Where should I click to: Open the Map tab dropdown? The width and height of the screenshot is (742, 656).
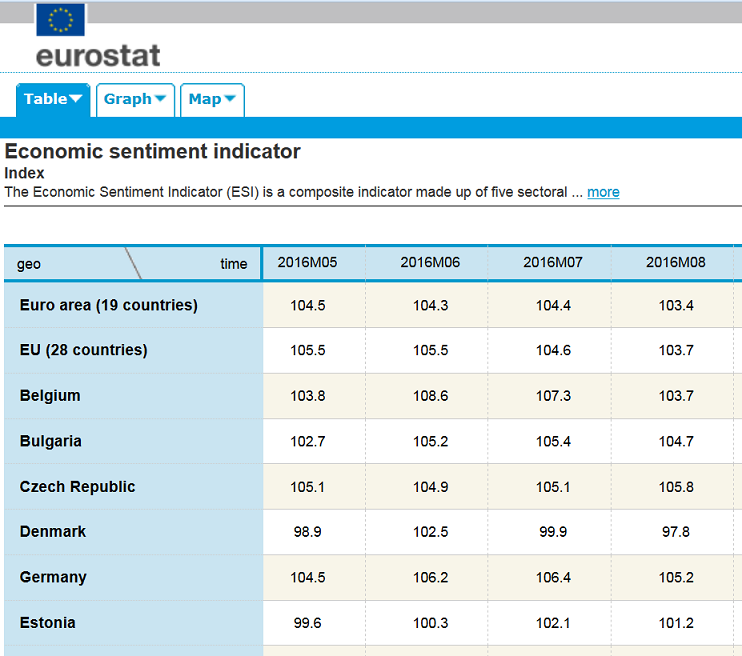coord(212,99)
